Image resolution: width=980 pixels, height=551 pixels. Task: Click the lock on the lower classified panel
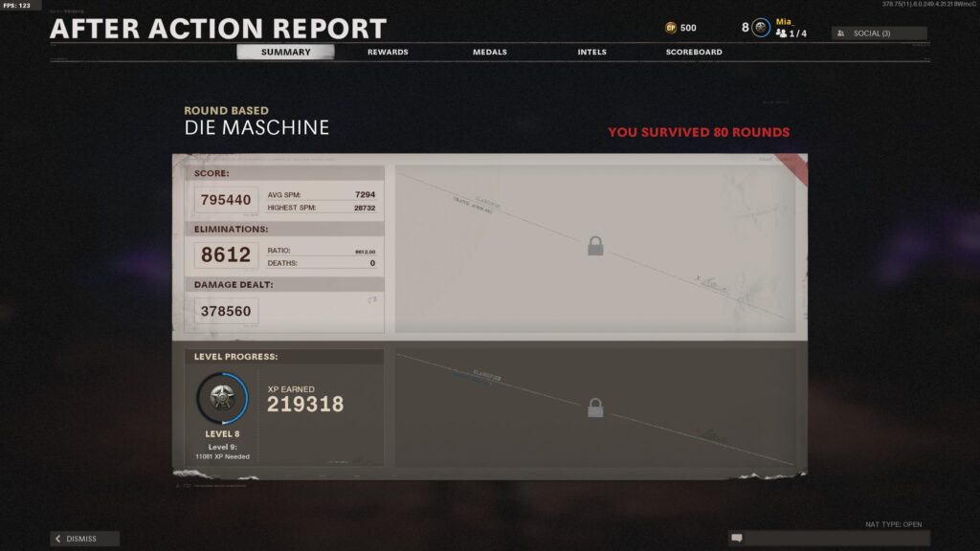click(595, 408)
